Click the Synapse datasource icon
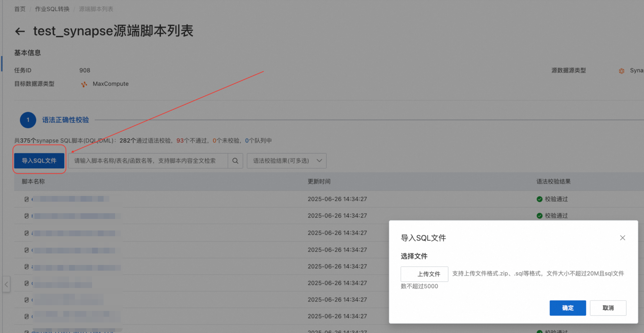 tap(621, 71)
